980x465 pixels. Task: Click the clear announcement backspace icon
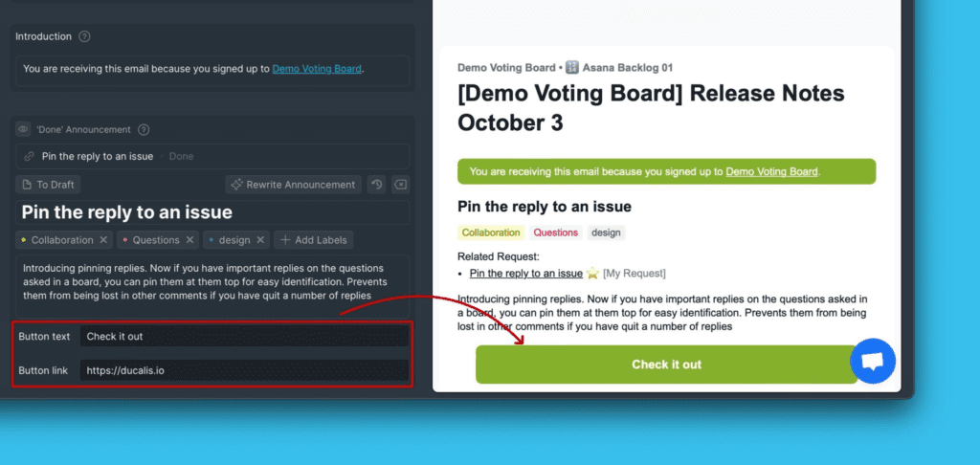401,185
